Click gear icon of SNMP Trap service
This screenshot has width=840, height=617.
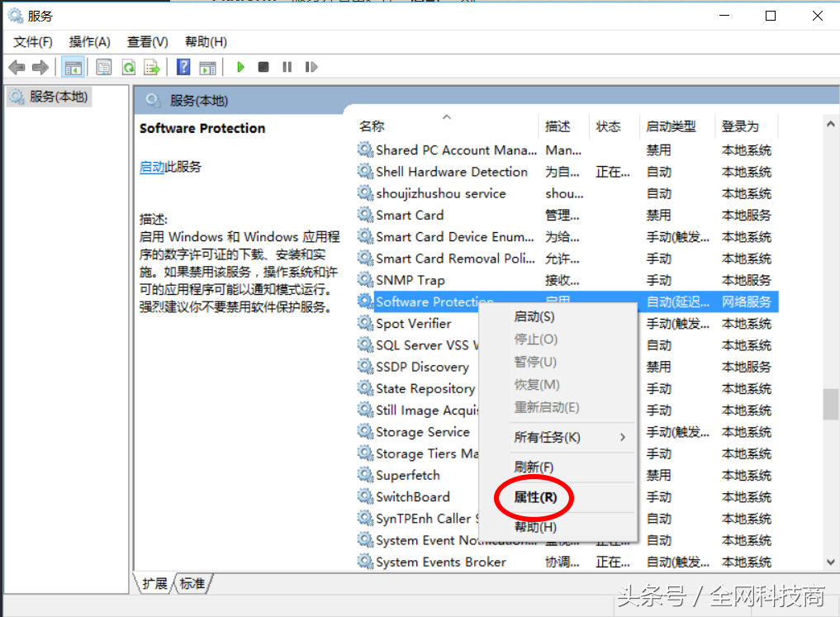(365, 279)
